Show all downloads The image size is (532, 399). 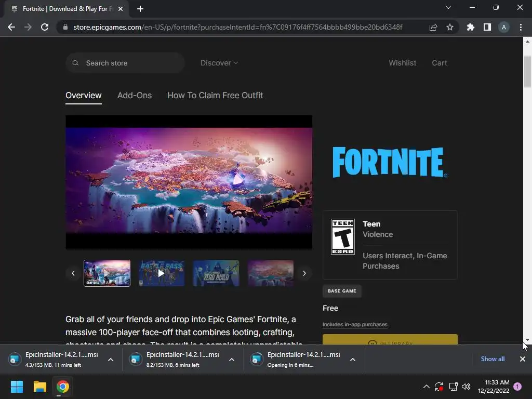(493, 359)
